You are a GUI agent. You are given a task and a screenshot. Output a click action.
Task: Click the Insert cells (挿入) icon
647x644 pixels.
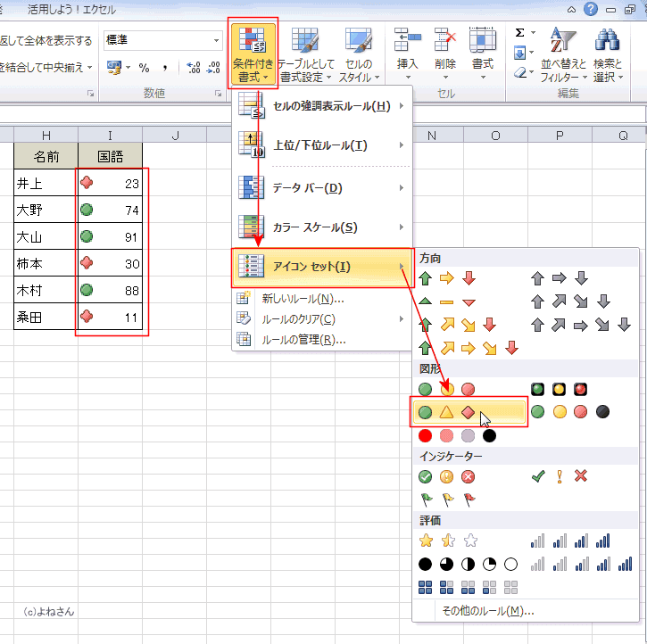coord(407,39)
